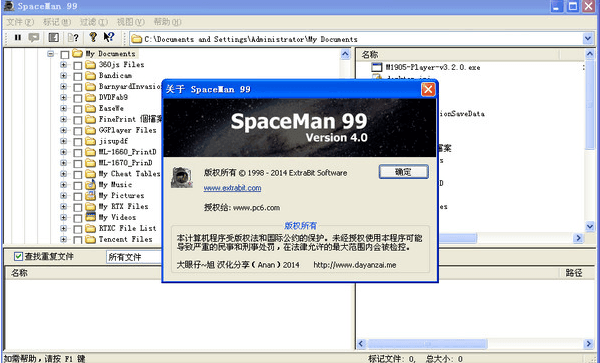Click the My Videos folder icon

point(91,217)
